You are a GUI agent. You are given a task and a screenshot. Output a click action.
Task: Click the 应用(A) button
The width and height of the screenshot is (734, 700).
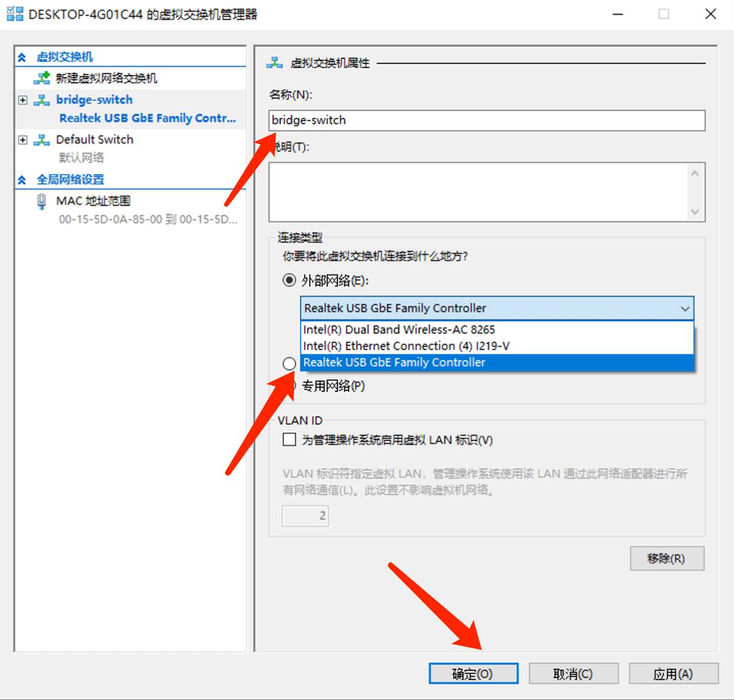pyautogui.click(x=673, y=673)
